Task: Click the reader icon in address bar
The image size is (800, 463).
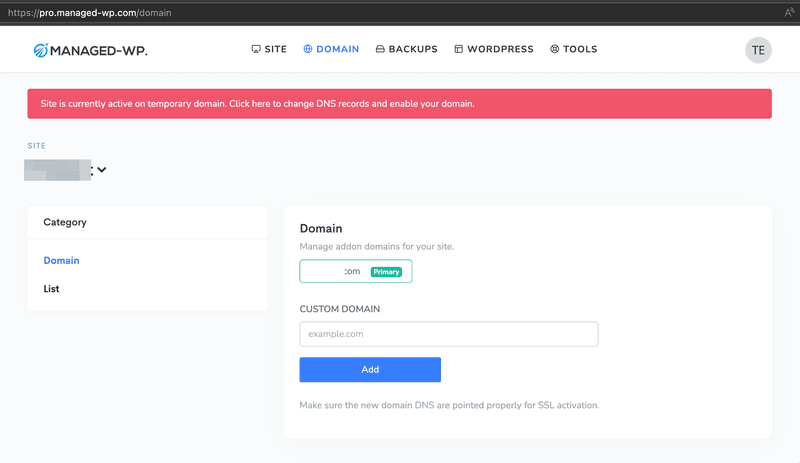Action: coord(789,12)
